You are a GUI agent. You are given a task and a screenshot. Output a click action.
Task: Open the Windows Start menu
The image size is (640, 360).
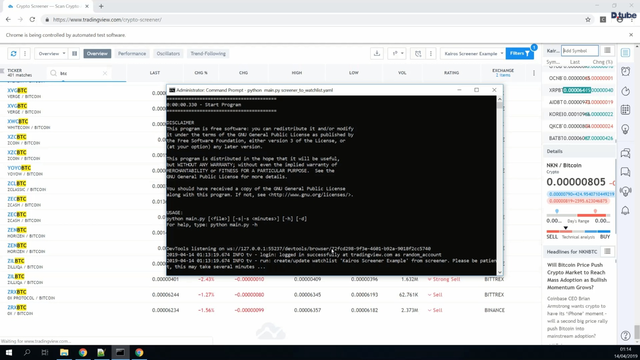tap(9, 352)
